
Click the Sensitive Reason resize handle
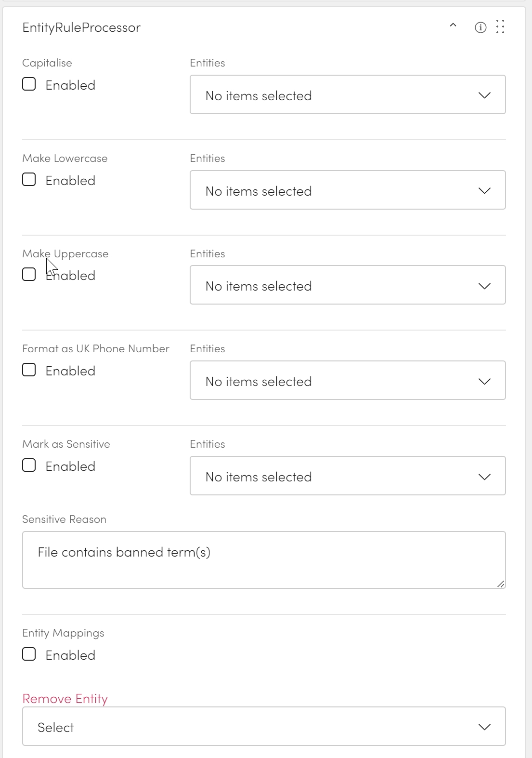coord(501,584)
